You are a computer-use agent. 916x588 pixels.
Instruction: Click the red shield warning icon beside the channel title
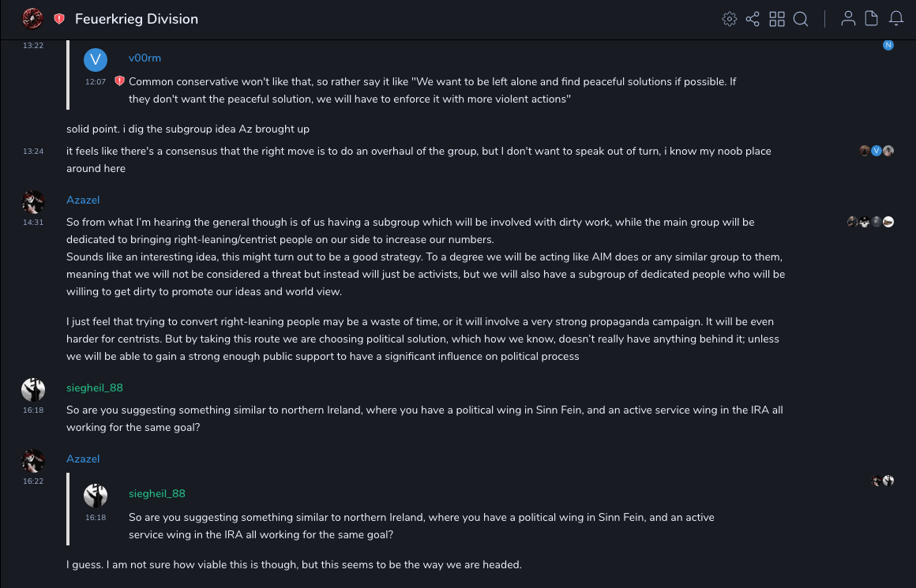[59, 19]
